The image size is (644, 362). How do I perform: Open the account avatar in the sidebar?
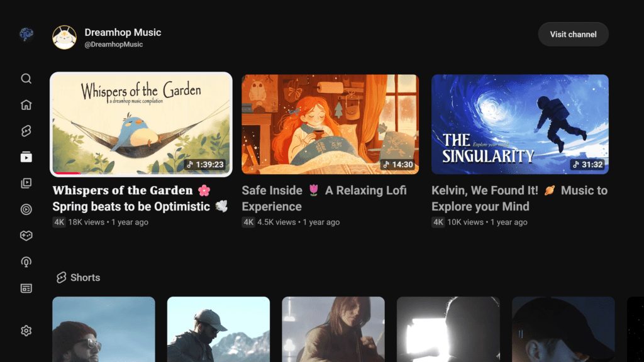26,34
